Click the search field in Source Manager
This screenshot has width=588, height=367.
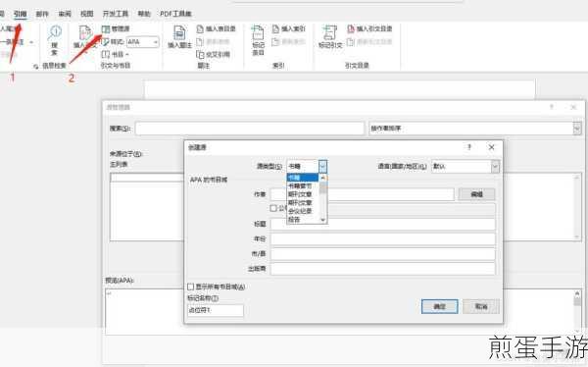(x=249, y=129)
